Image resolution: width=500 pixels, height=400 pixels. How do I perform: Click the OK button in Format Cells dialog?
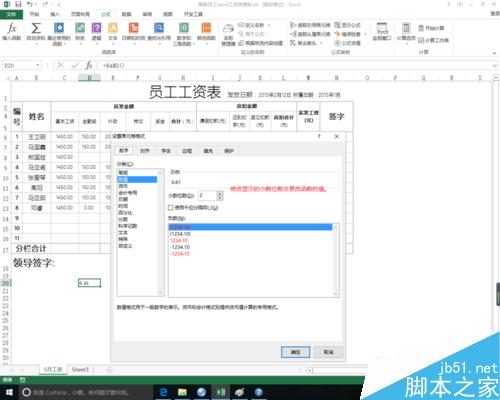pos(295,352)
